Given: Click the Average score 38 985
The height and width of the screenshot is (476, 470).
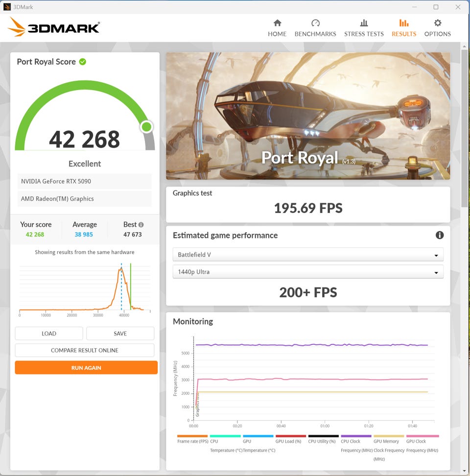Looking at the screenshot, I should click(84, 235).
